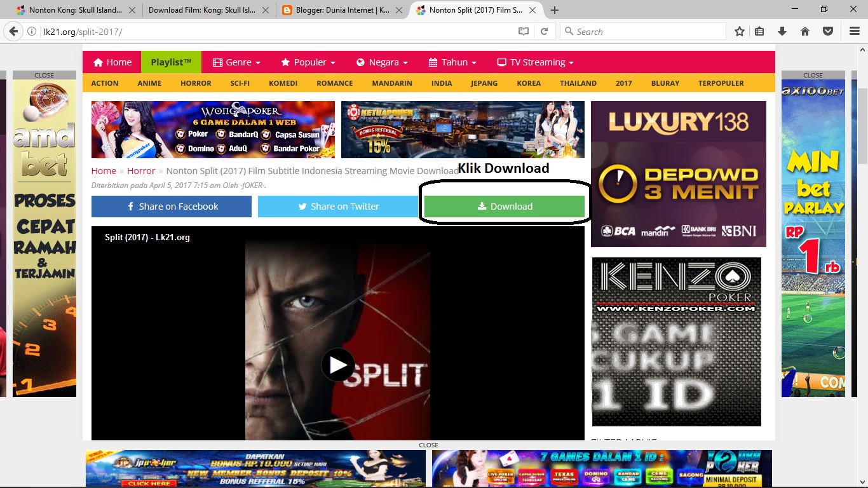Close the left amd bet side ad
Image resolution: width=868 pixels, height=488 pixels.
pos(44,75)
